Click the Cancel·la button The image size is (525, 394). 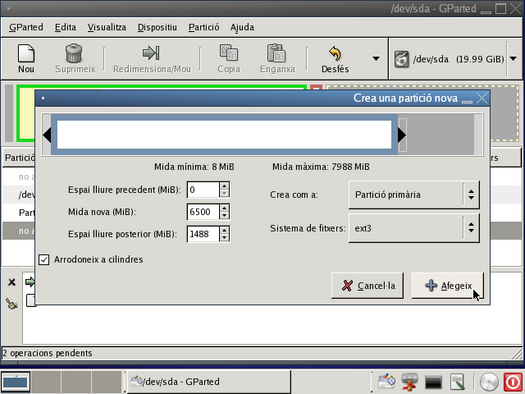click(x=367, y=286)
